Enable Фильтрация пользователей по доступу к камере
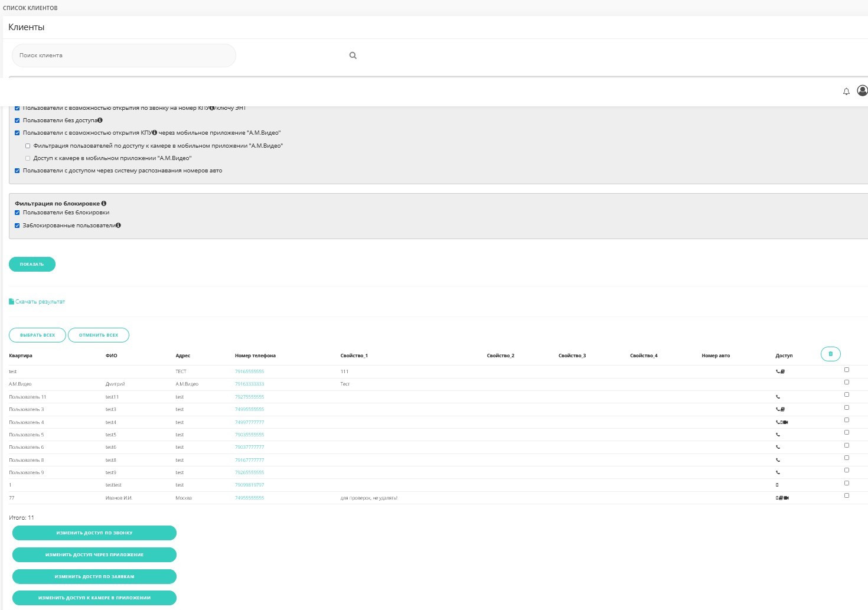The width and height of the screenshot is (868, 610). tap(28, 146)
